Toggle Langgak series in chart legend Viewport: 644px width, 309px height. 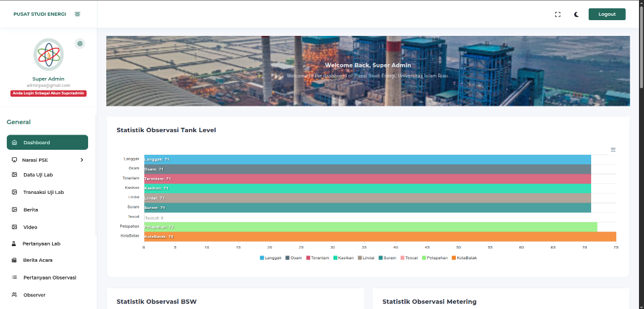270,257
